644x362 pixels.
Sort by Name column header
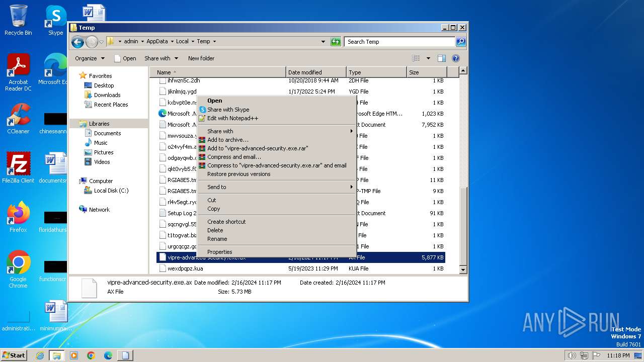point(218,72)
